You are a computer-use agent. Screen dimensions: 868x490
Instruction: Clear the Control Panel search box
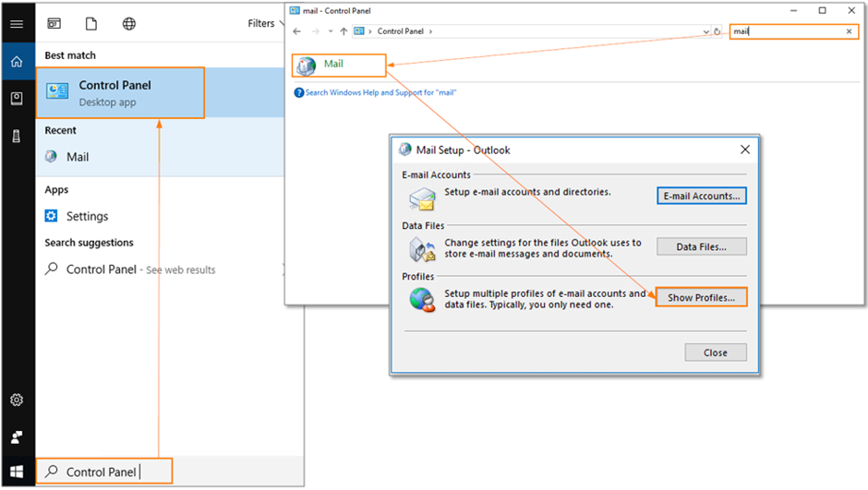click(850, 31)
